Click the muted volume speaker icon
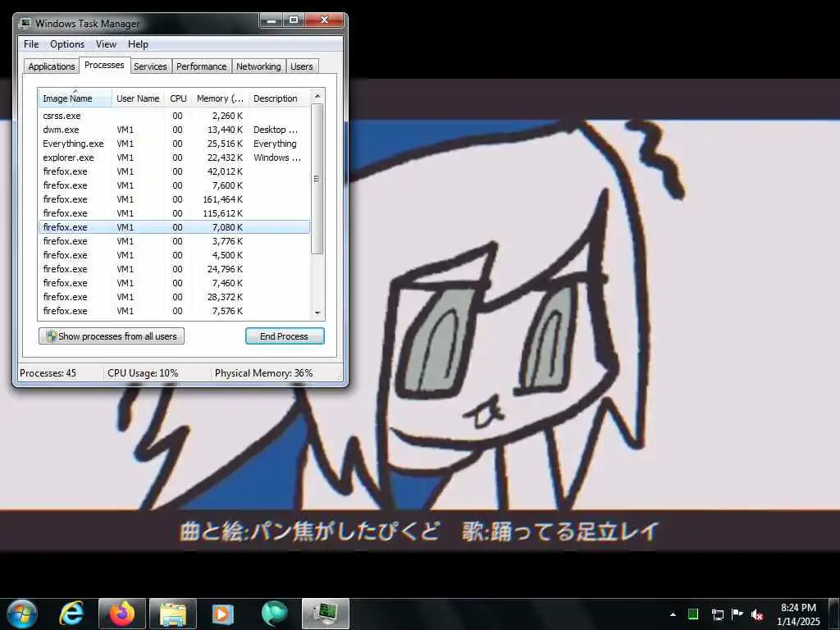Viewport: 840px width, 630px height. [757, 614]
